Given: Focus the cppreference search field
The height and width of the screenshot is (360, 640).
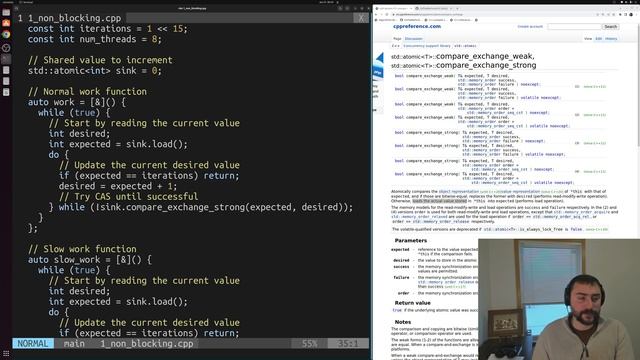Looking at the screenshot, I should pos(574,27).
